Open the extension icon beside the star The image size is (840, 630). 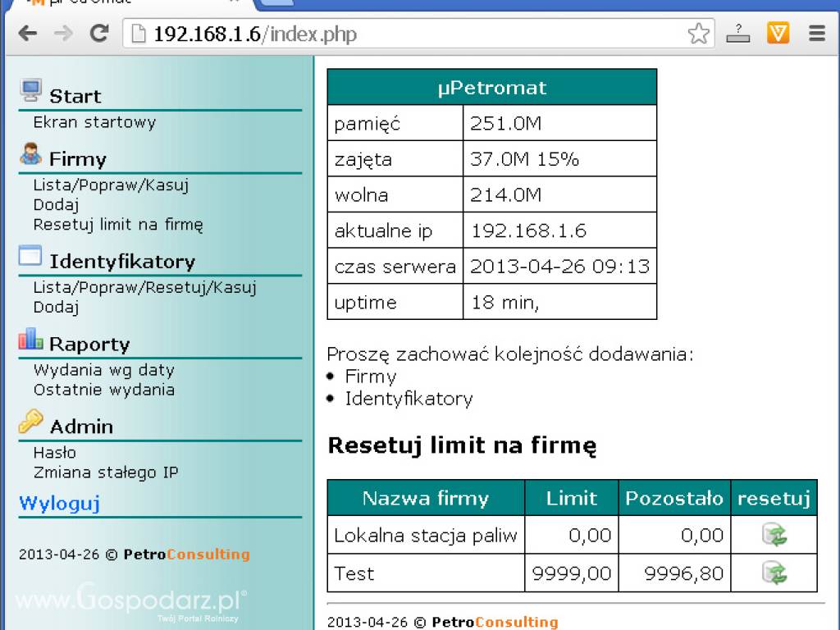pyautogui.click(x=737, y=33)
